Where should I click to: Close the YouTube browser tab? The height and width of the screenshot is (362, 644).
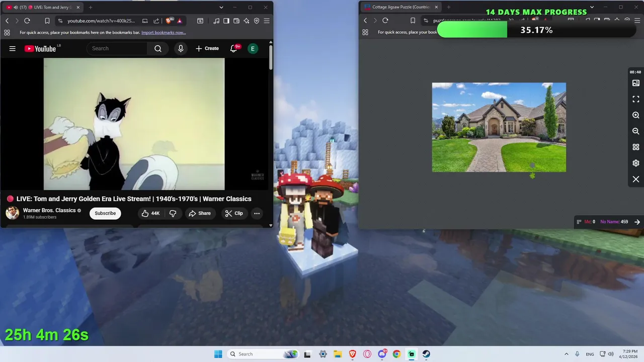pyautogui.click(x=78, y=8)
